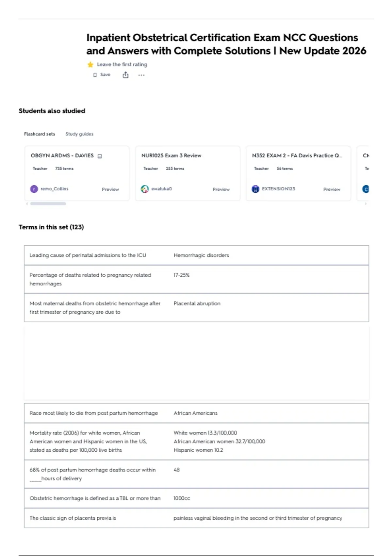Click the carousel right scroll arrow
Screen dimensions: 392x556
pyautogui.click(x=366, y=204)
